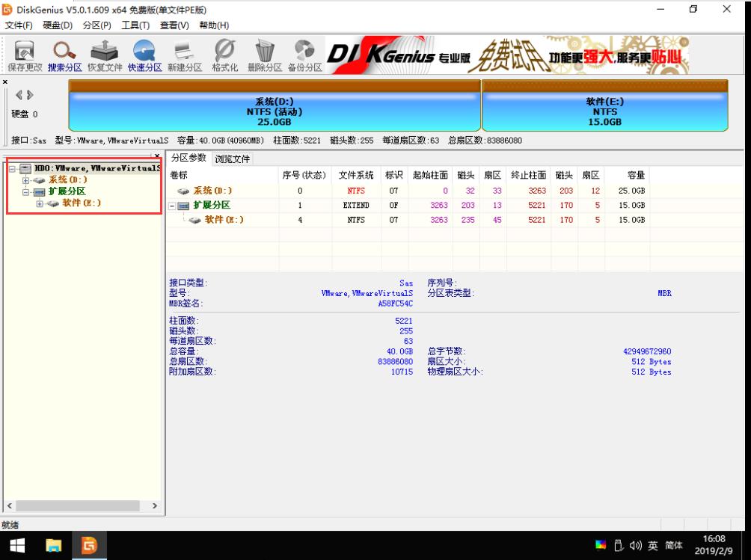Click the horizontal scrollbar right arrow below tree

[x=155, y=506]
